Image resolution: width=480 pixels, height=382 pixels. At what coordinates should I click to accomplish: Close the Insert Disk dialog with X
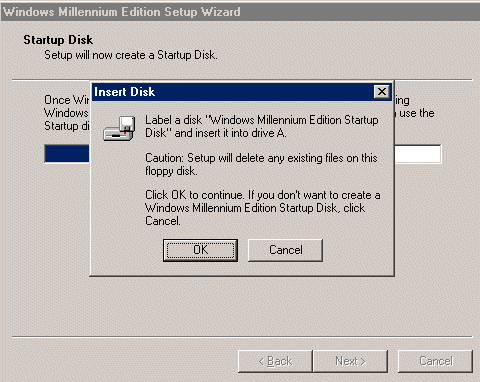tap(382, 91)
